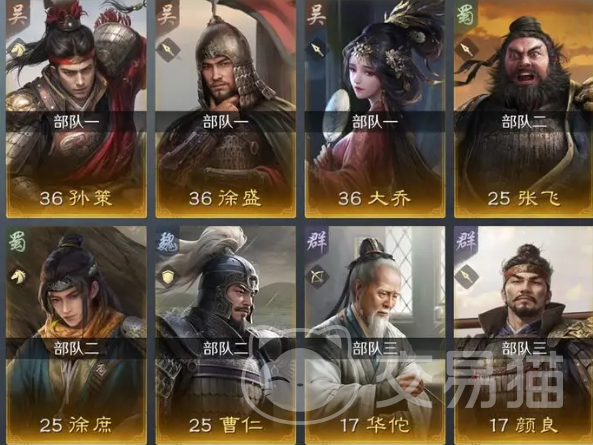
Task: Click the spear troop icon on 张飞's card
Action: (x=466, y=50)
